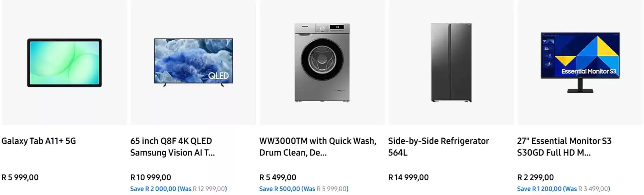The height and width of the screenshot is (195, 644).
Task: Select the silver washing machine image
Action: point(322,63)
